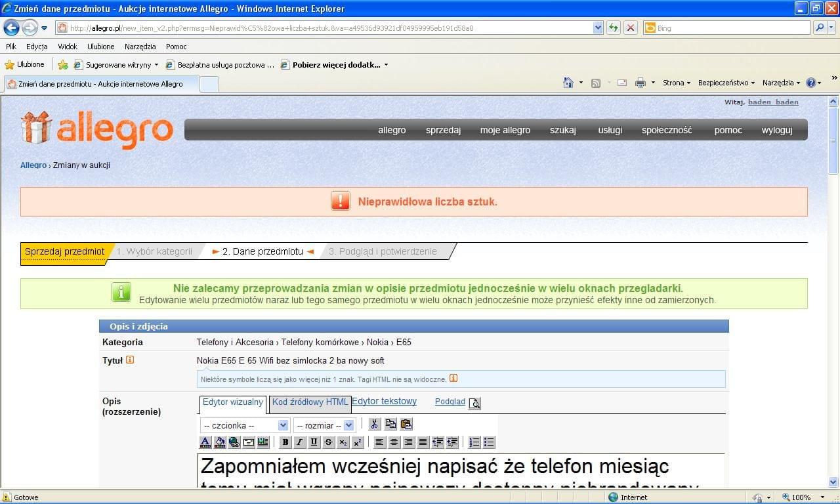Open the Edycja menu
The width and height of the screenshot is (840, 504).
click(37, 47)
